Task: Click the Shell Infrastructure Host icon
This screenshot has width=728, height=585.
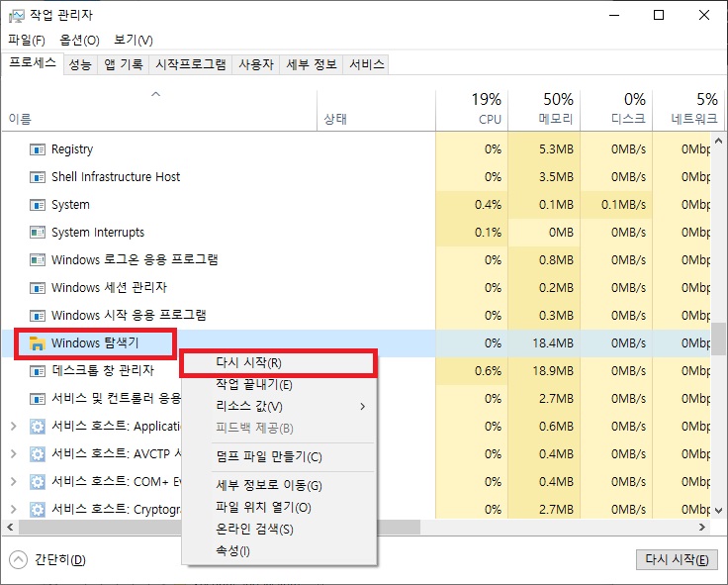Action: [38, 177]
